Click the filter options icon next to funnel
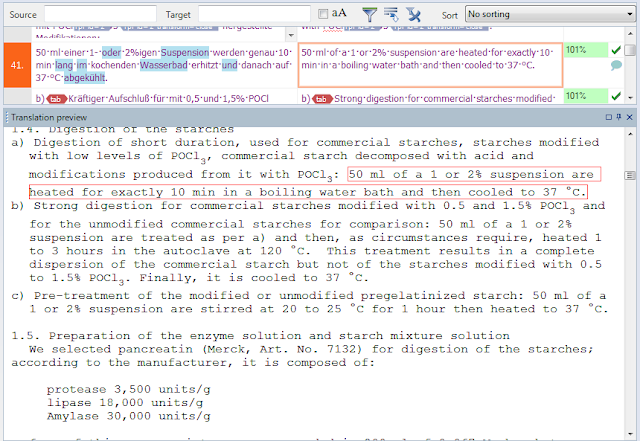 [391, 15]
